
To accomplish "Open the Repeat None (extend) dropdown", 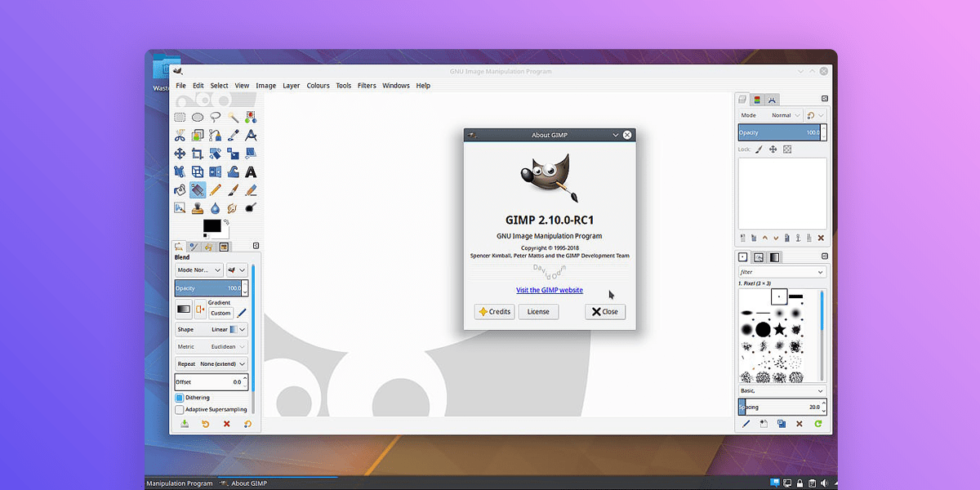I will click(212, 363).
